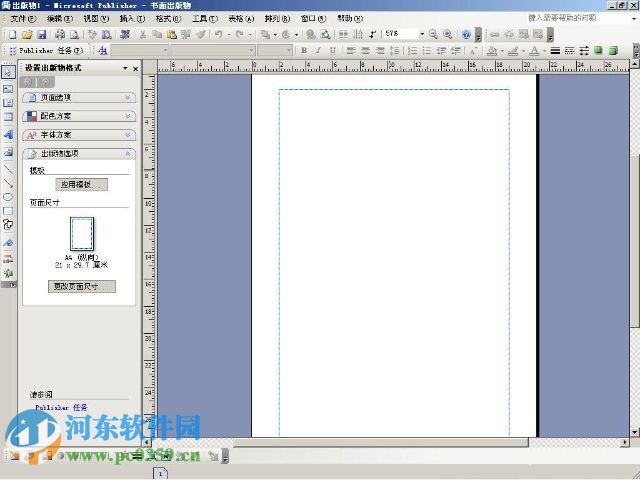Save the publication with the floppy disk icon

42,35
